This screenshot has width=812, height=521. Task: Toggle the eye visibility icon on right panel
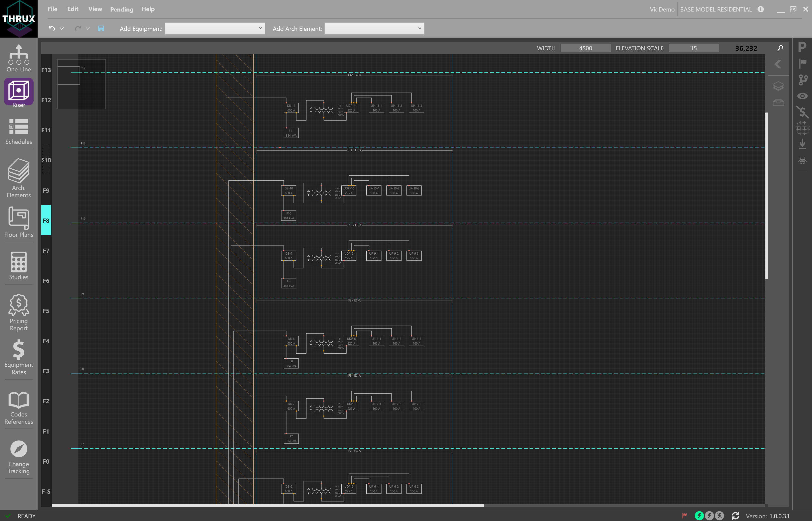[802, 96]
